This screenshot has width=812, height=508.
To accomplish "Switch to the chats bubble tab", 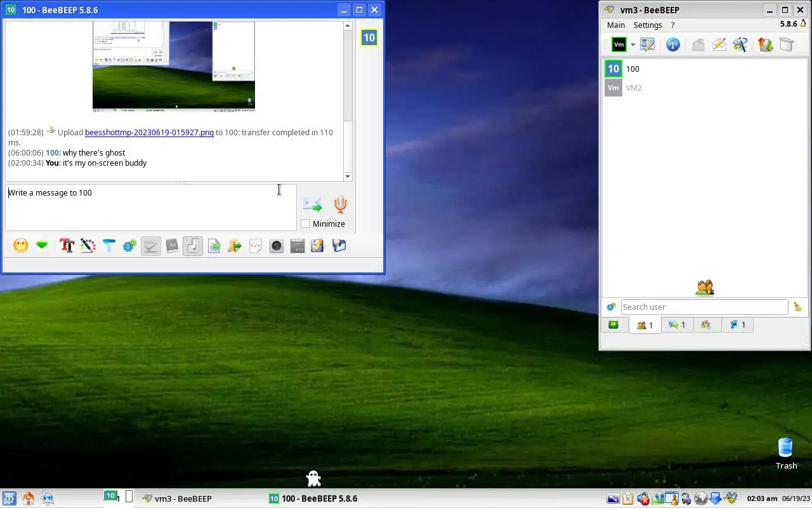I will click(677, 324).
